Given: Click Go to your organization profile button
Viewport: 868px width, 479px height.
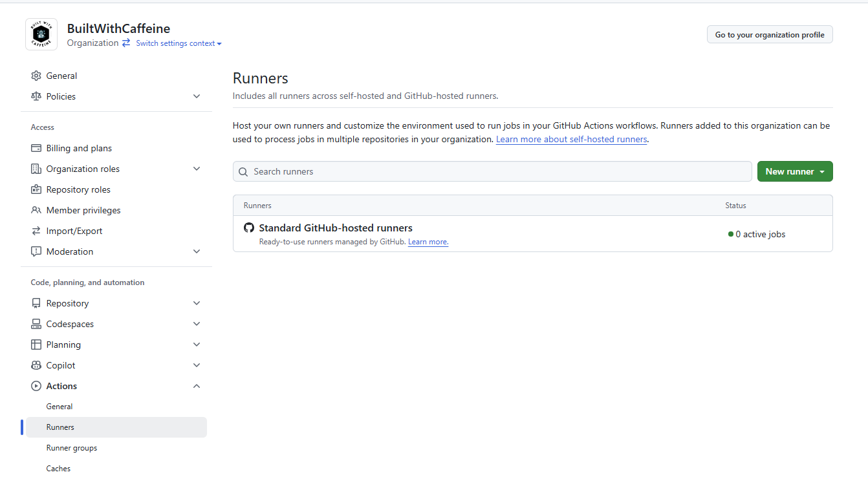Looking at the screenshot, I should point(770,35).
